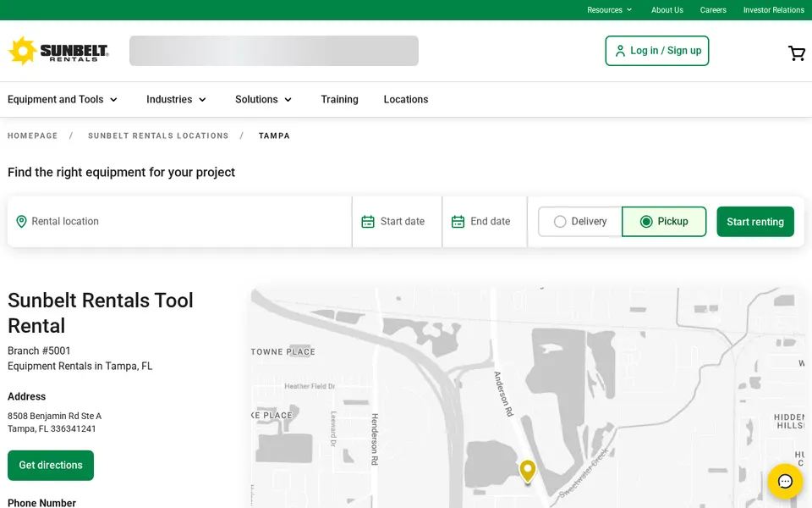Expand the Solutions menu
Viewport: 812px width, 508px height.
coord(264,100)
